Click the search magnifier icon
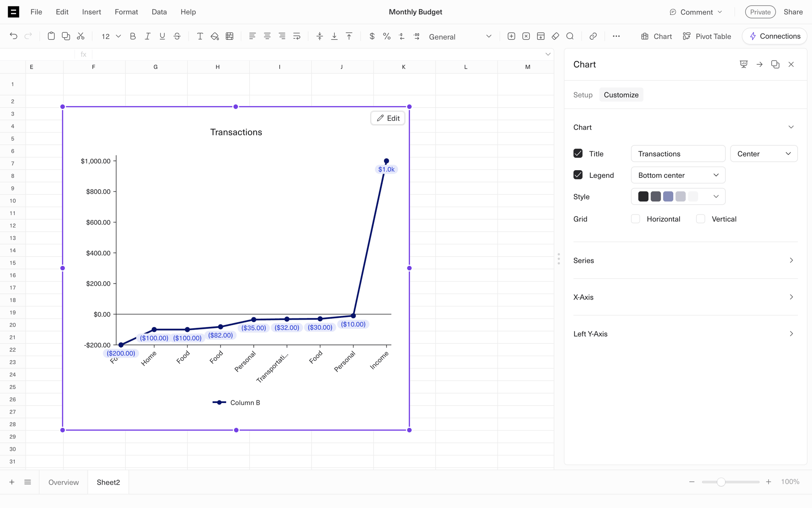The height and width of the screenshot is (508, 812). coord(570,36)
